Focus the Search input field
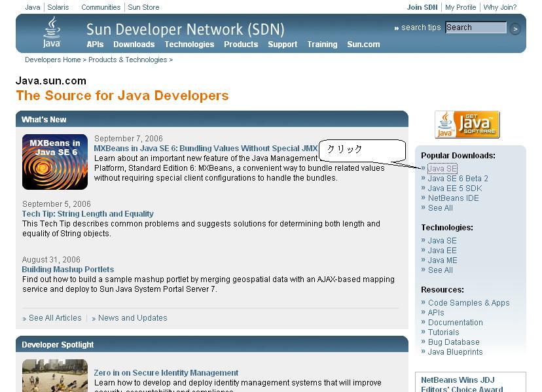542x392 pixels. pos(476,27)
